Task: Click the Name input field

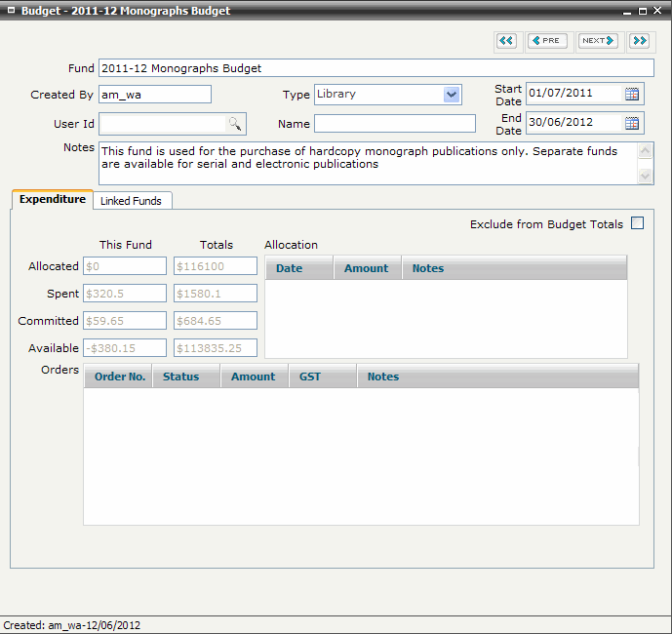Action: point(394,124)
